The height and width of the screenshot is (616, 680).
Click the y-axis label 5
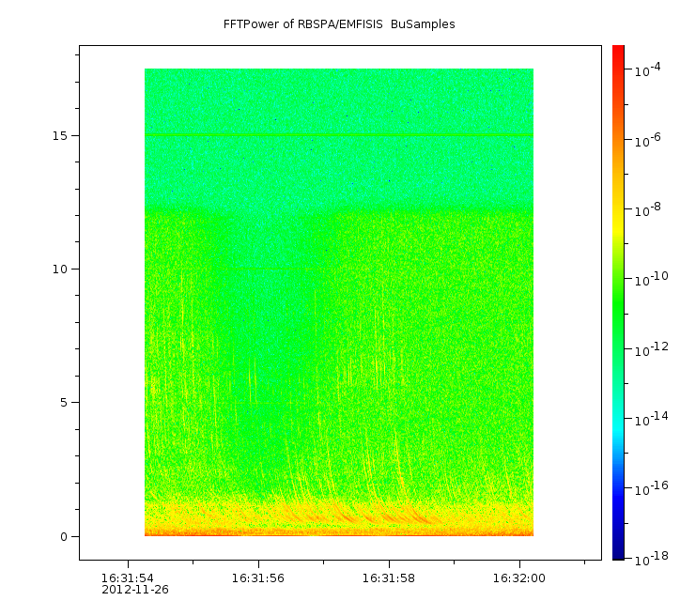click(x=64, y=403)
